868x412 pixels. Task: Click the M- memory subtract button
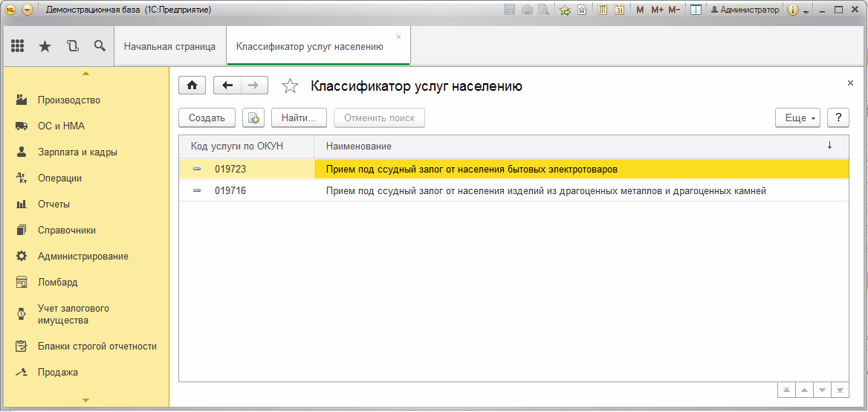pos(674,10)
